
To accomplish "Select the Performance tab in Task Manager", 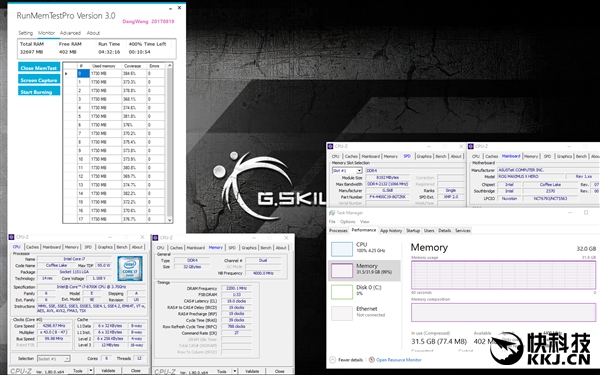I will tap(364, 230).
